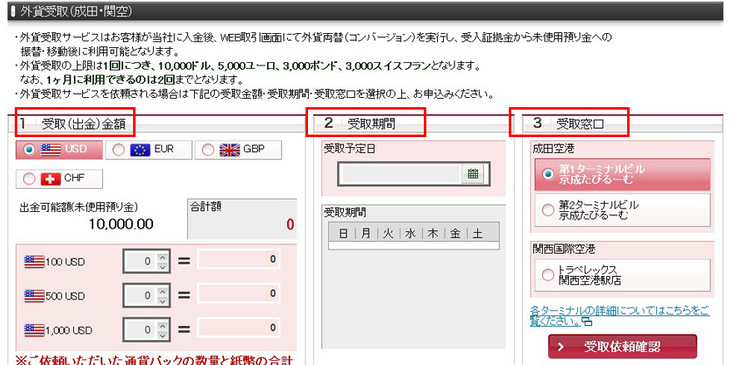The height and width of the screenshot is (365, 732).
Task: Click the 金 column header in 受取期間 calendar
Action: [455, 233]
